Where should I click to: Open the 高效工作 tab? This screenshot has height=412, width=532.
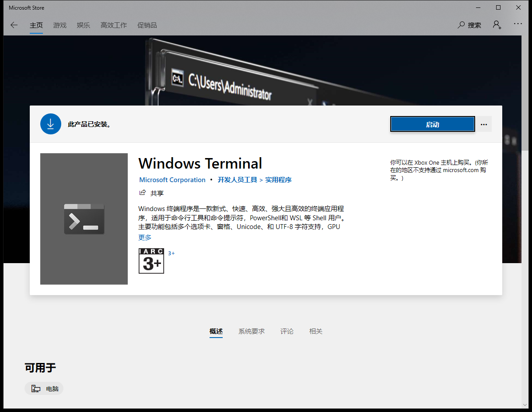pos(114,25)
